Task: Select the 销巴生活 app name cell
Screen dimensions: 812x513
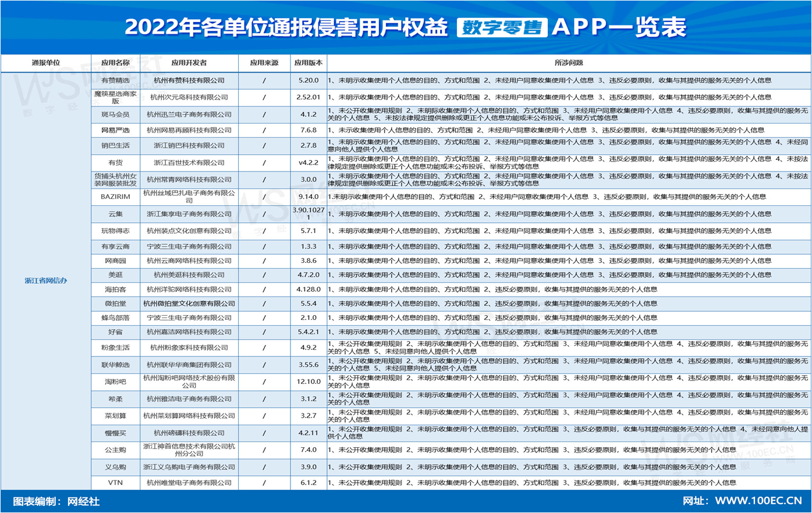Action: [x=115, y=145]
